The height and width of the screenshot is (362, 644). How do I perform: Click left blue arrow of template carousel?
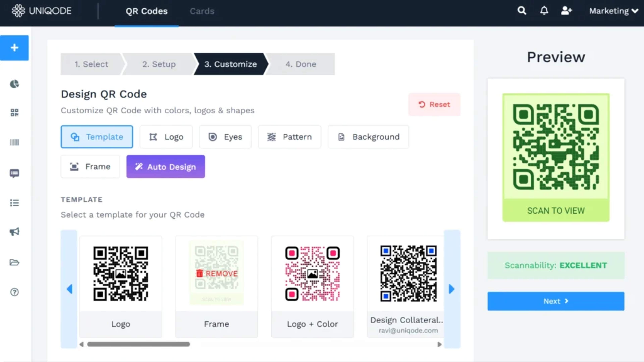[69, 289]
